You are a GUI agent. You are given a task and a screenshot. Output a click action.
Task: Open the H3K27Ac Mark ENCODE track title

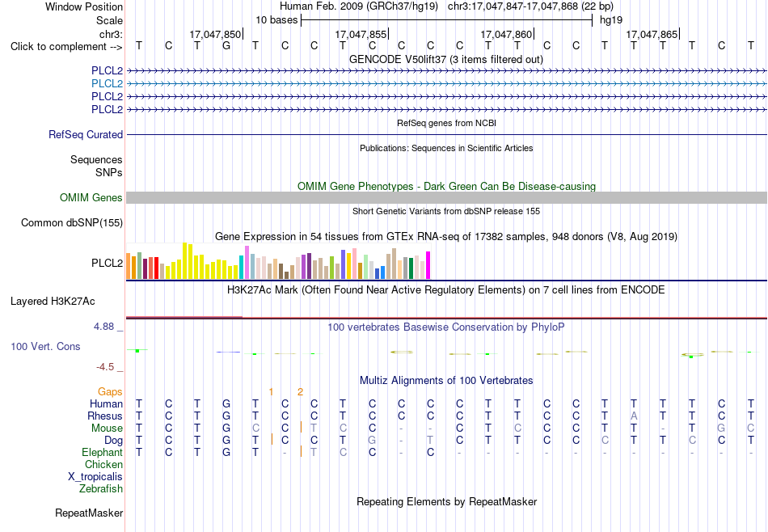[446, 290]
